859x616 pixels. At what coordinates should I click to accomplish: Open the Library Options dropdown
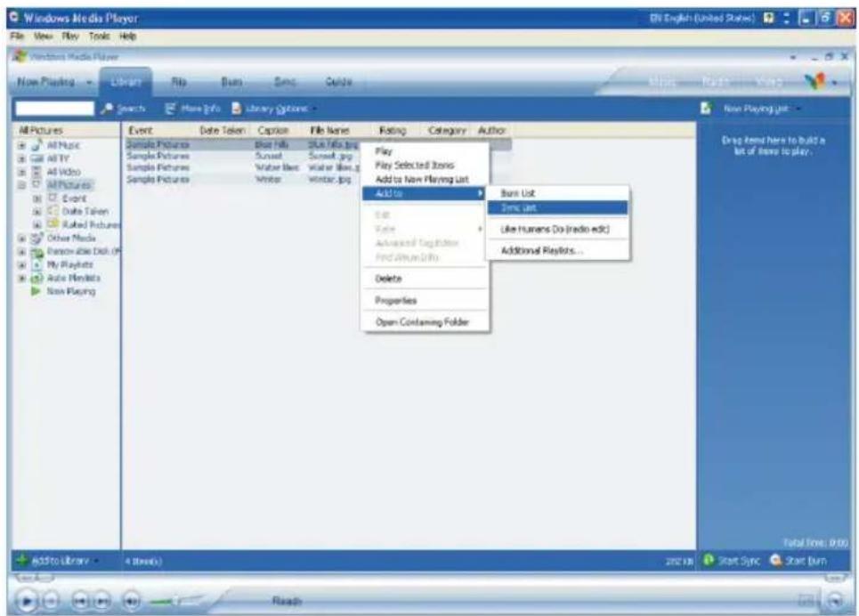pos(274,109)
